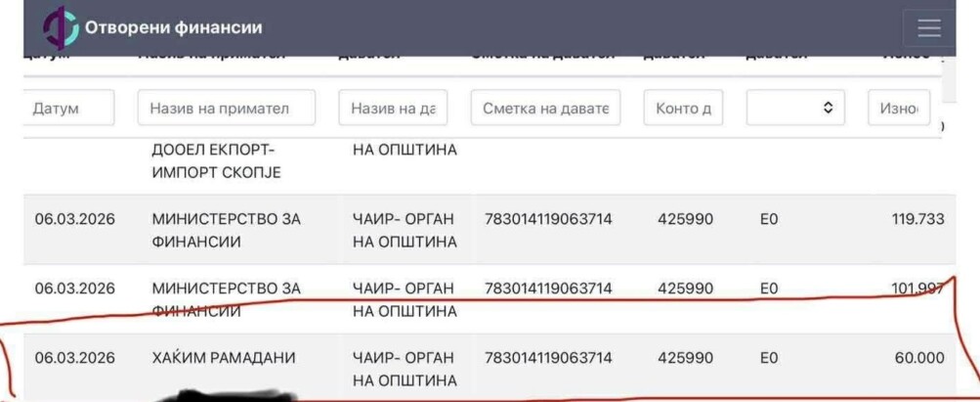Click account number in the 119.733 row

click(x=548, y=219)
